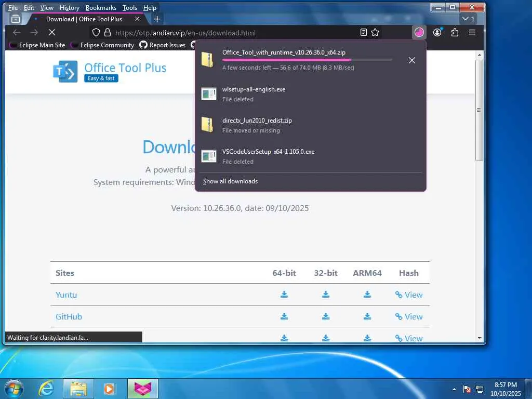532x399 pixels.
Task: Go forward to next page
Action: 34,33
